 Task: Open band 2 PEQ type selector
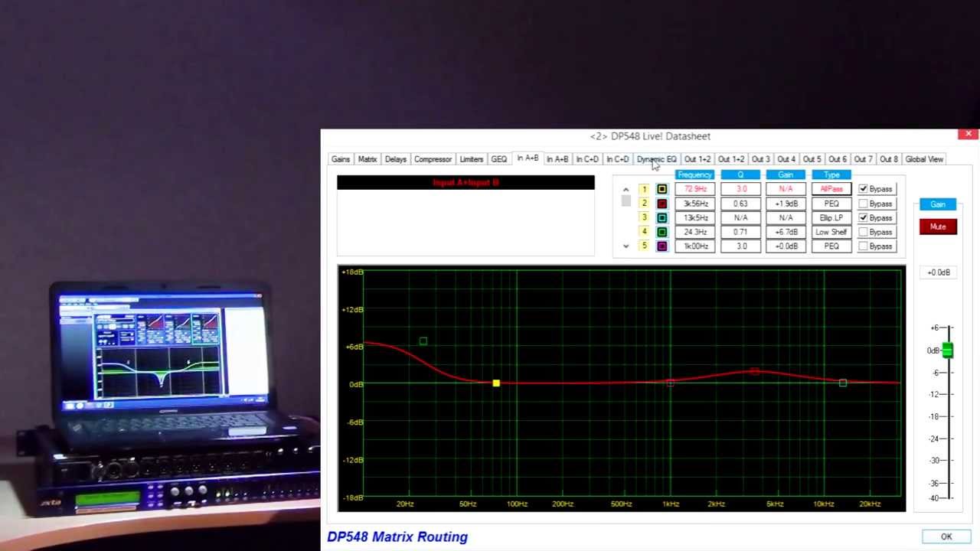831,204
